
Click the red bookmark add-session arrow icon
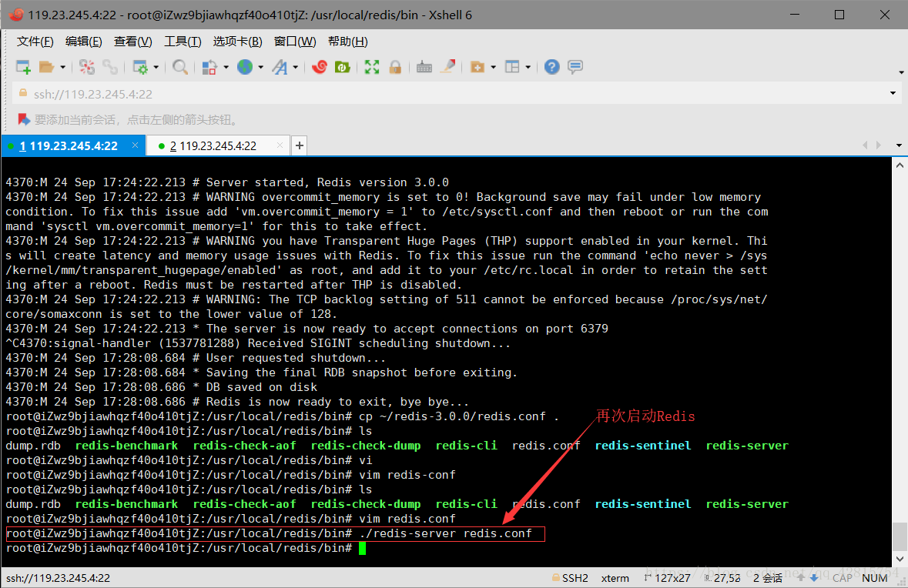pyautogui.click(x=24, y=120)
